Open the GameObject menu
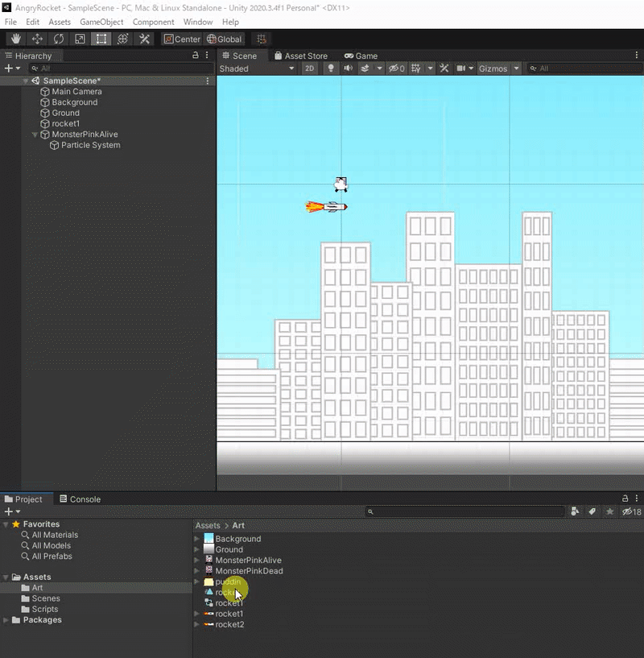The image size is (644, 658). 101,22
